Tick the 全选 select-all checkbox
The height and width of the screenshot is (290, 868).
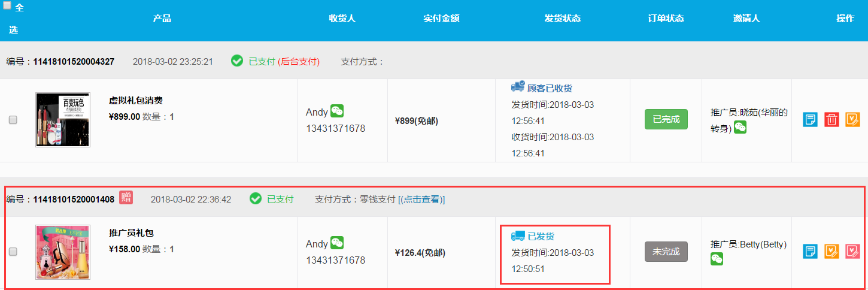tap(7, 5)
